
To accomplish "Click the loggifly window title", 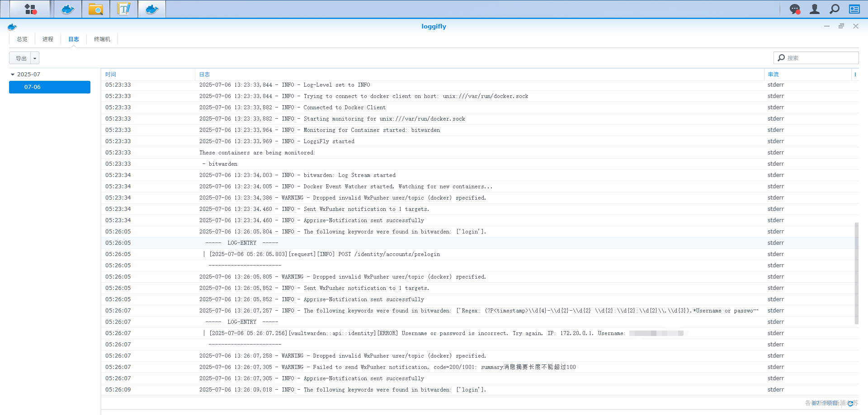I will [x=434, y=27].
